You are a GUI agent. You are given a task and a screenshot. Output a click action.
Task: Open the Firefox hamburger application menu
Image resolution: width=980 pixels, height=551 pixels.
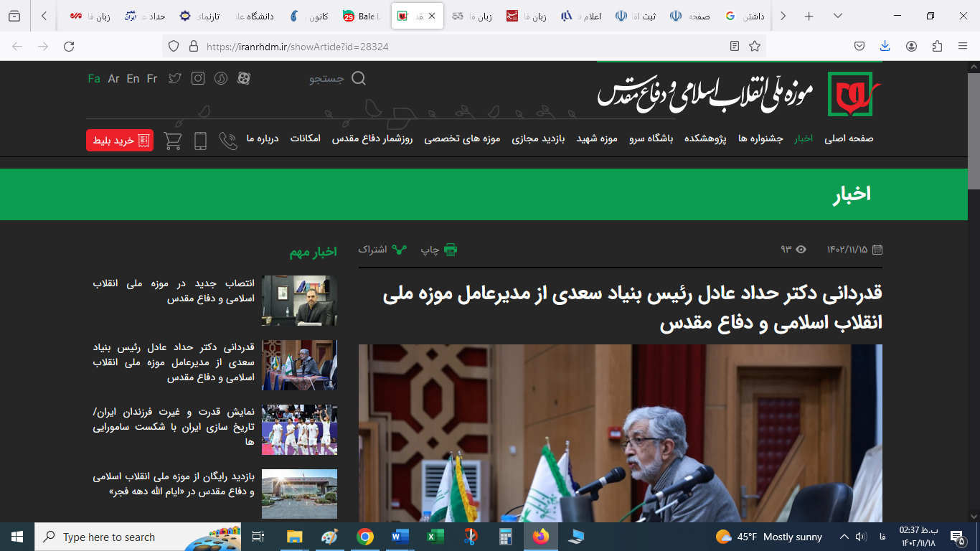(x=963, y=46)
